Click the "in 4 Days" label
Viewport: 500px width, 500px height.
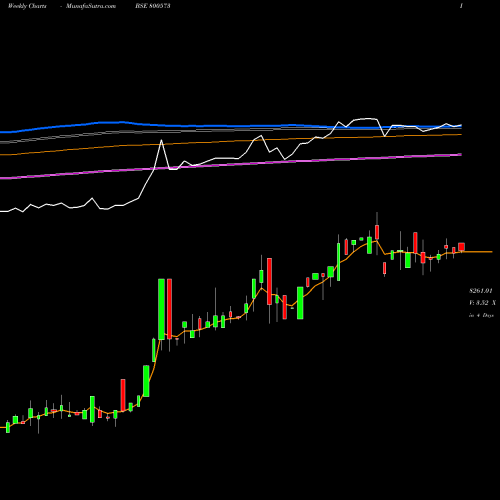pos(481,315)
